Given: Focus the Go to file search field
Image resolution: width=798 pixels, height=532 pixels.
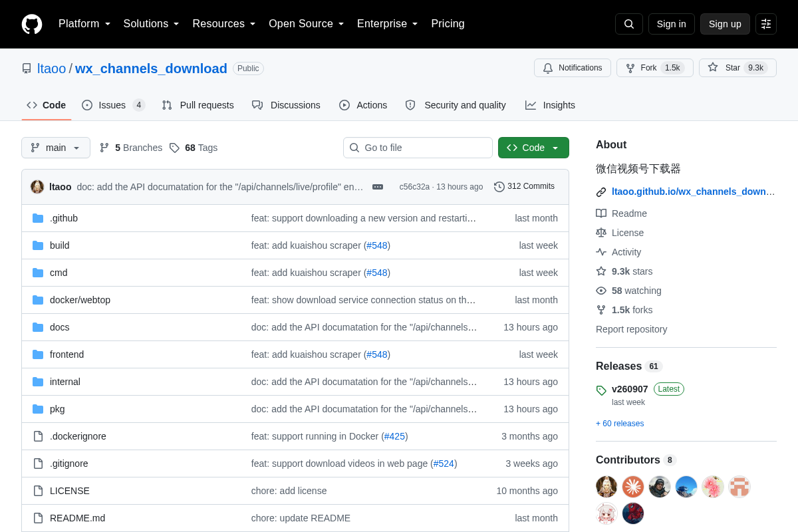Looking at the screenshot, I should pyautogui.click(x=418, y=148).
